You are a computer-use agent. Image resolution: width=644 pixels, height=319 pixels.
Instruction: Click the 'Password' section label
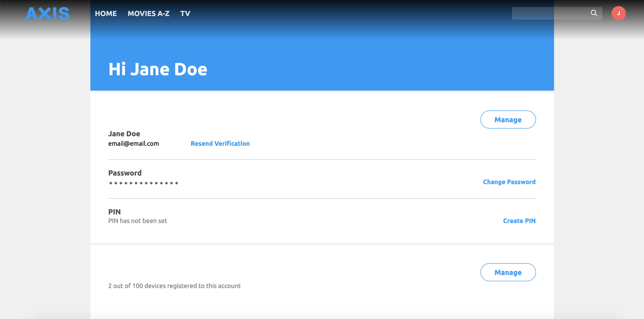point(125,173)
